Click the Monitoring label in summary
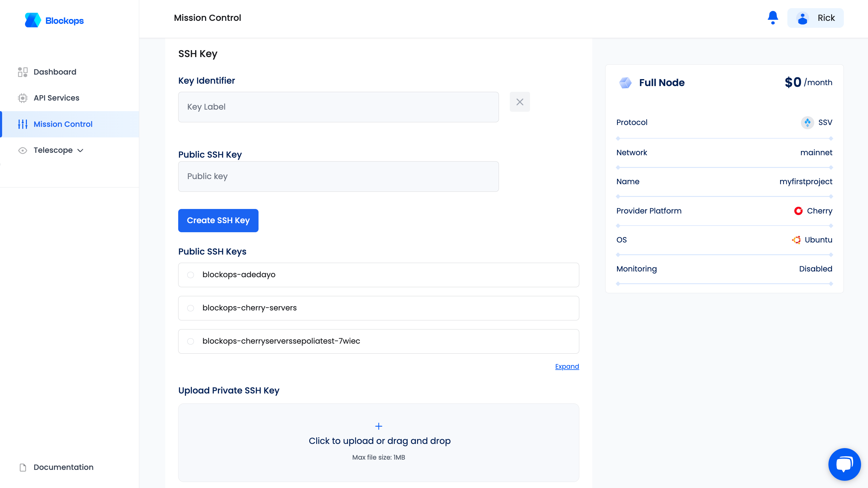Image resolution: width=868 pixels, height=488 pixels. pos(637,269)
